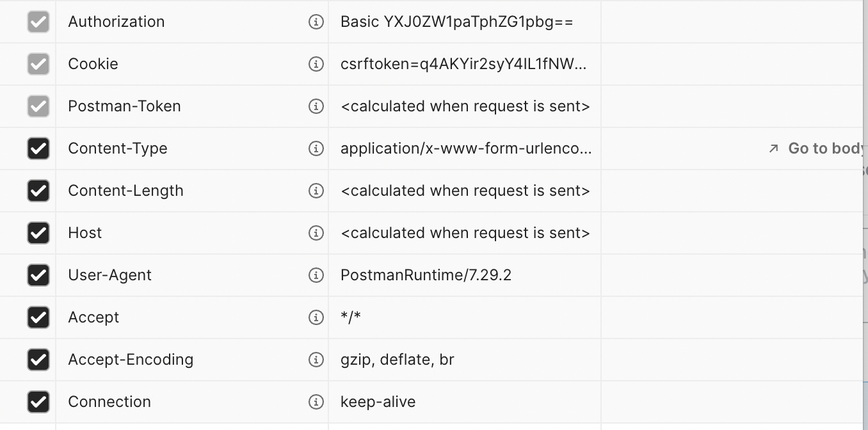Screen dimensions: 868x430
Task: Disable the User-Agent header
Action: point(38,275)
